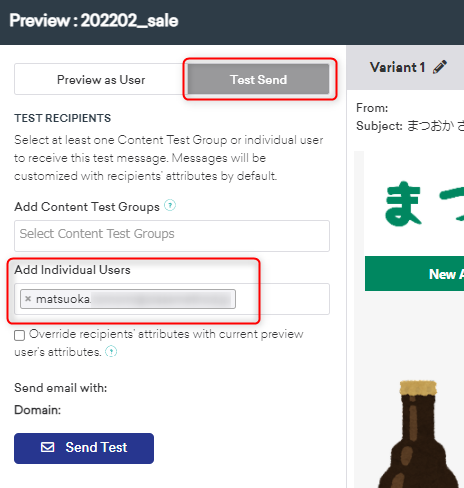Click the envelope icon on Send Test

[x=47, y=447]
